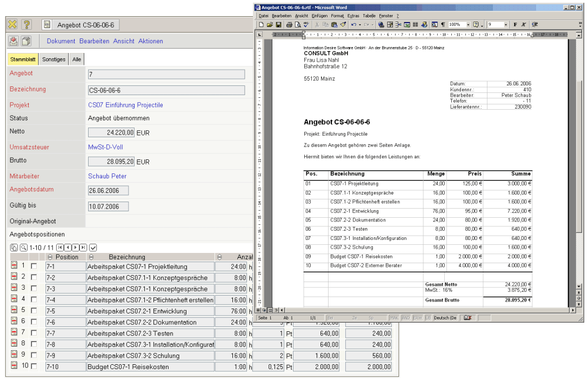
Task: Click the Save icon in Word toolbar
Action: click(x=279, y=25)
